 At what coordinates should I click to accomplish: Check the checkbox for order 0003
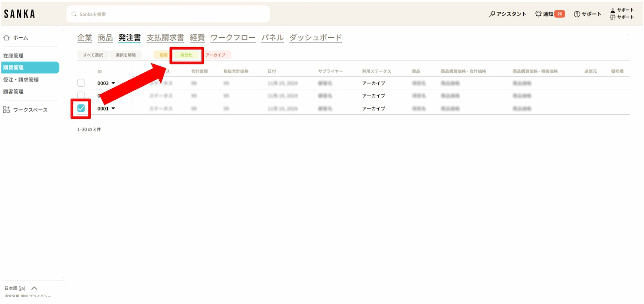(x=81, y=83)
